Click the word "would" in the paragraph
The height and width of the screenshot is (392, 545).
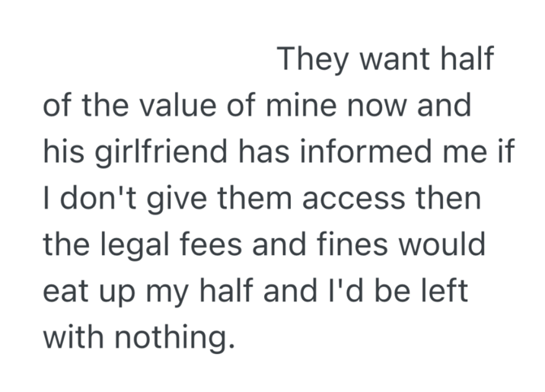pyautogui.click(x=442, y=246)
